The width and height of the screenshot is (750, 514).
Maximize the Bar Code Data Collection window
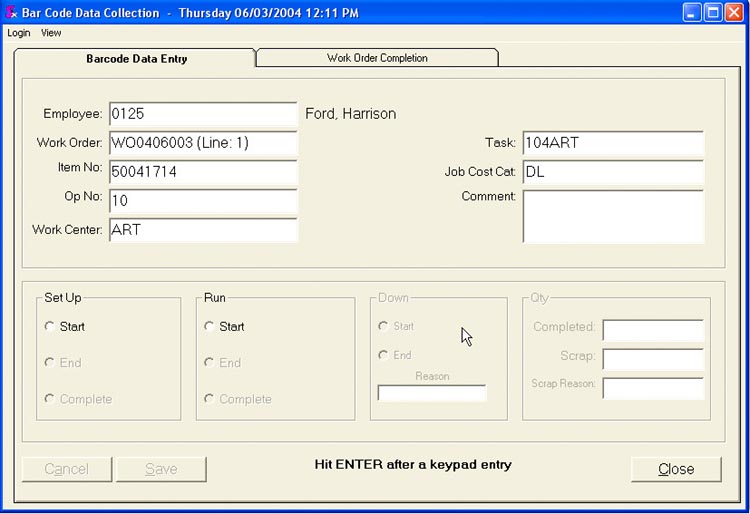pos(713,13)
